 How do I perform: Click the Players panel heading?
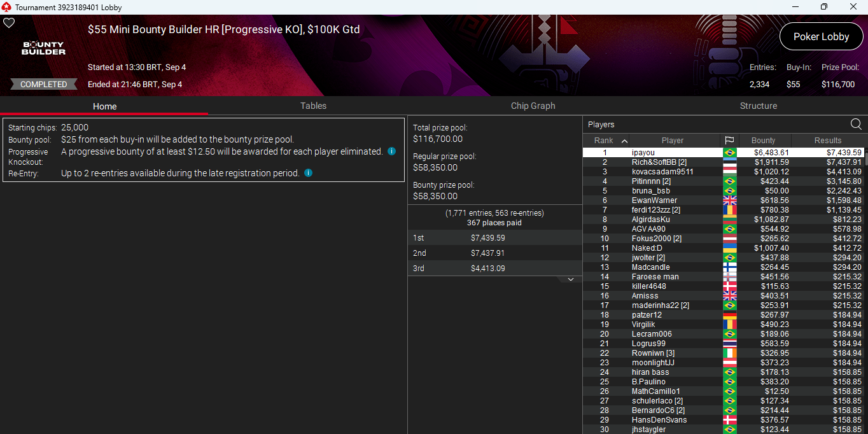tap(601, 125)
